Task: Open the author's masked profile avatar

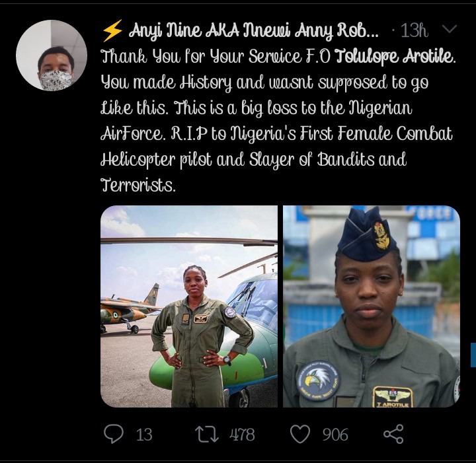Action: [x=52, y=55]
